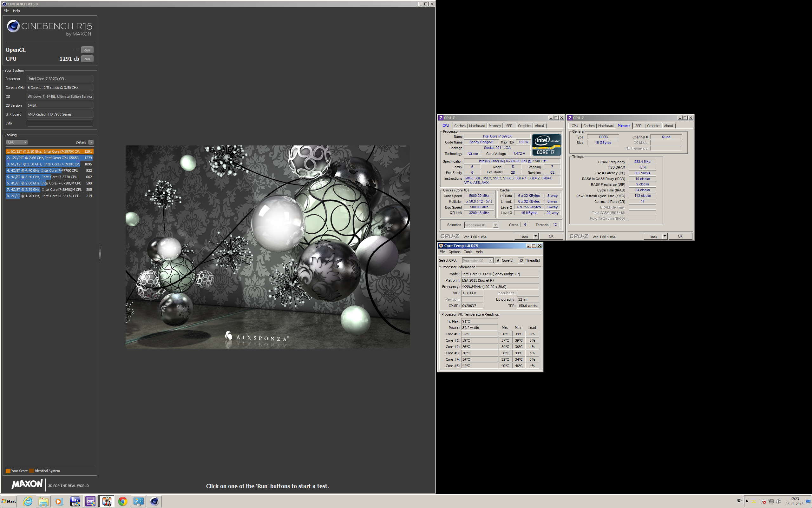Screen dimensions: 812x508
Task: Switch to About tab in left CPU-Z window
Action: [x=539, y=126]
